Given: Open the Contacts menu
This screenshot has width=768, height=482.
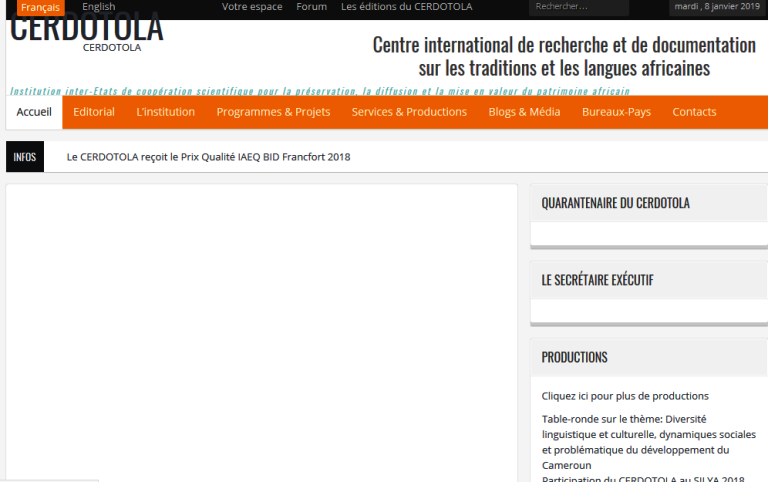Looking at the screenshot, I should coord(694,112).
